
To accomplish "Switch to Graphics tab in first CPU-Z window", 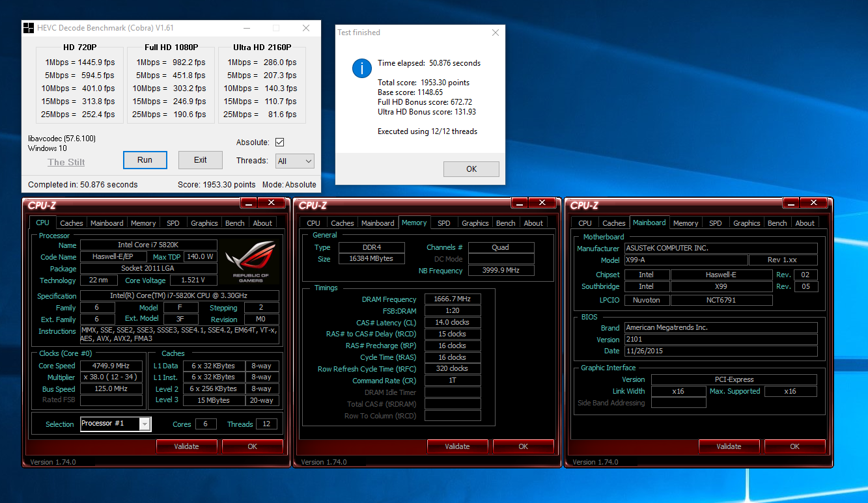I will [x=204, y=223].
